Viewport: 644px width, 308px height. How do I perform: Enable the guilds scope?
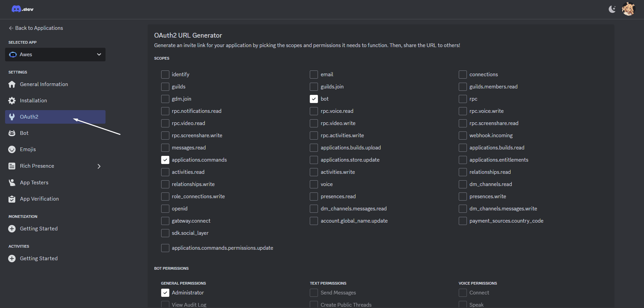point(165,87)
